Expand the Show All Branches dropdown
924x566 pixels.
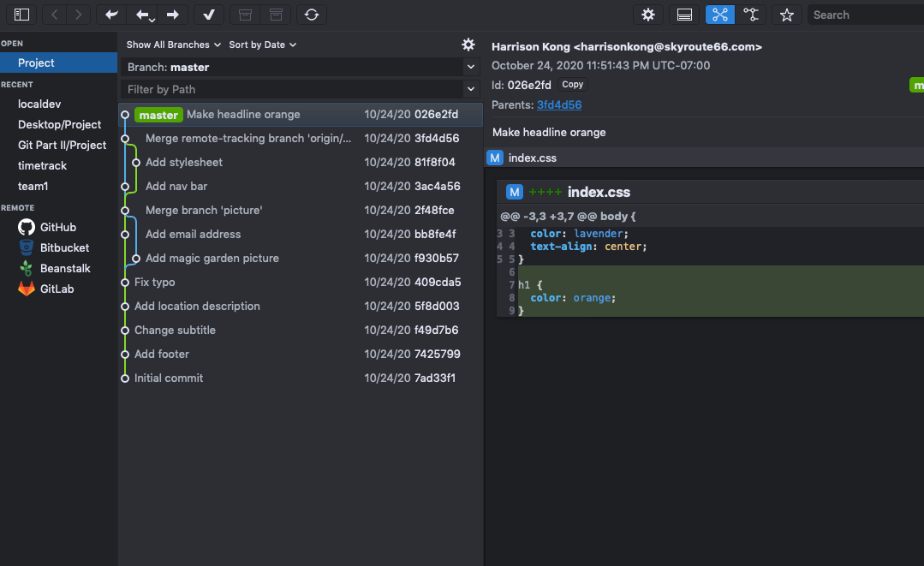click(x=173, y=45)
